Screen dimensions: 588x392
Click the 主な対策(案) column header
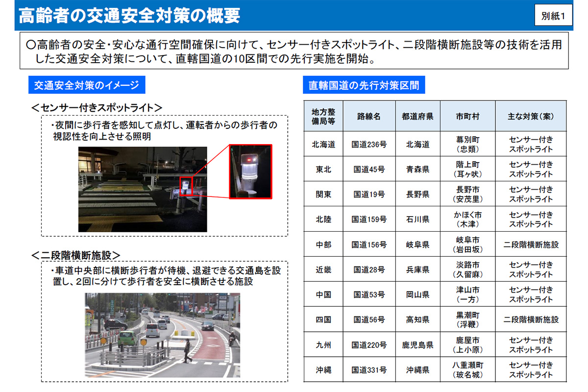tap(531, 117)
